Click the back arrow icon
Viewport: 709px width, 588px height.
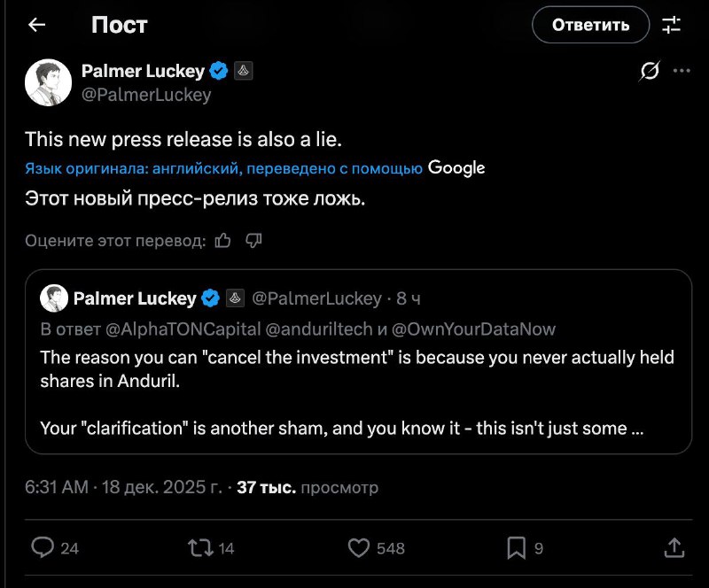(36, 25)
